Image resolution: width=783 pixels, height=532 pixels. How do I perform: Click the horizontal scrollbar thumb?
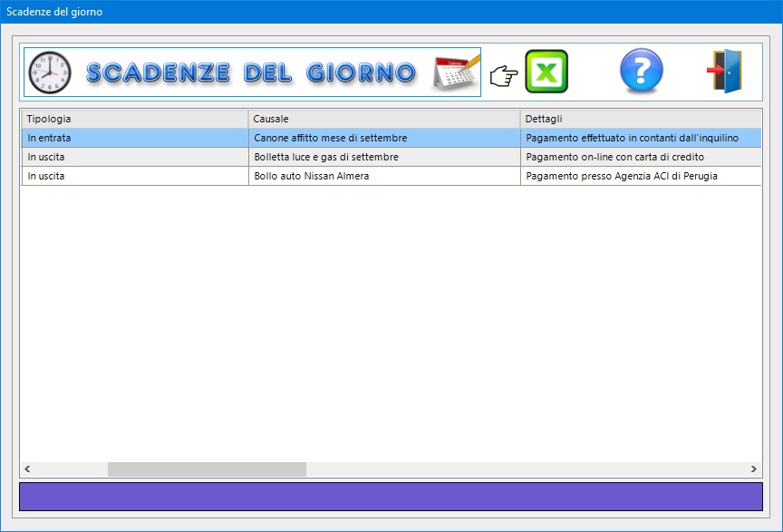[207, 469]
